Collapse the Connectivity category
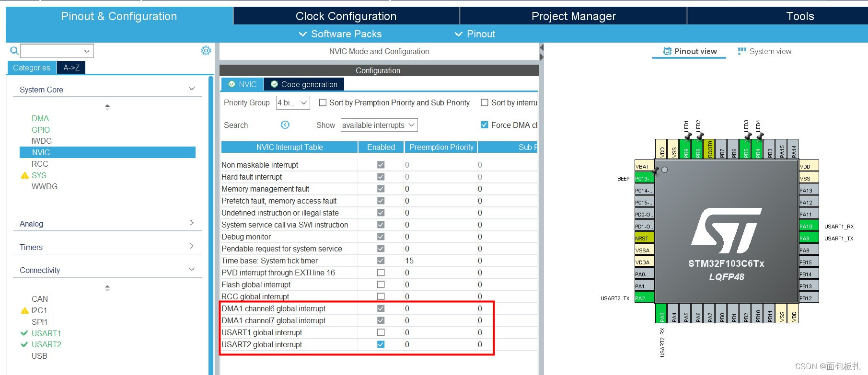The image size is (868, 375). pos(192,269)
